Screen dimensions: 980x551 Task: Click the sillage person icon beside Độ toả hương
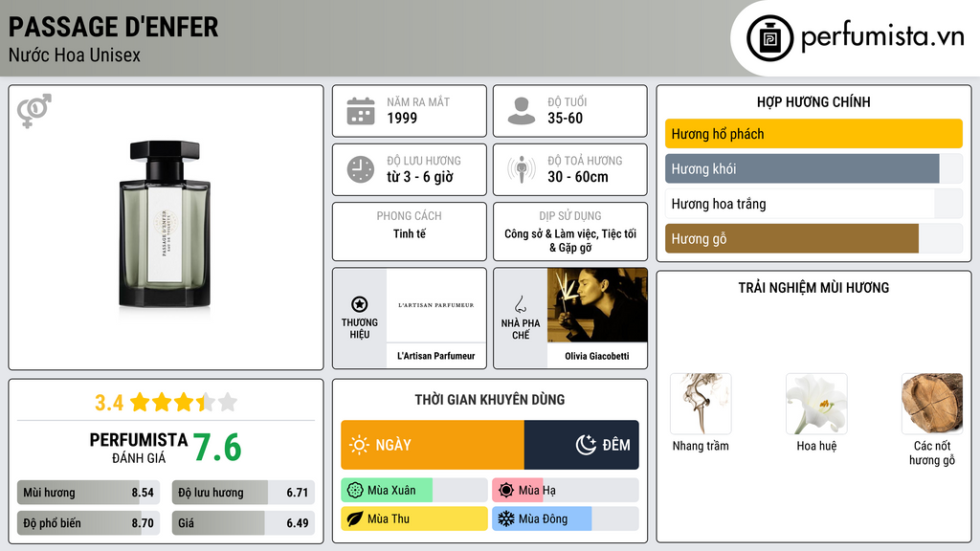522,169
